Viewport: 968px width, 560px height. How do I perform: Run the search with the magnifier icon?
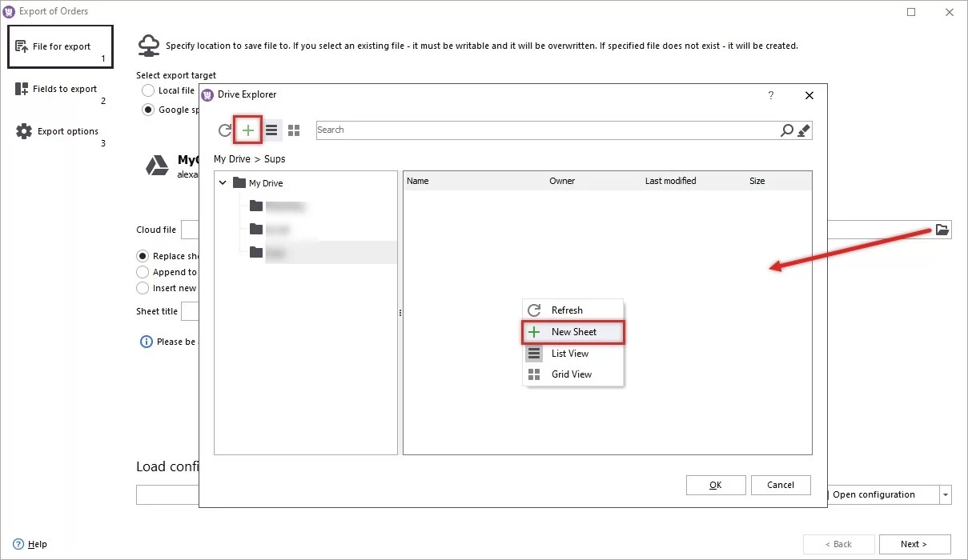785,130
